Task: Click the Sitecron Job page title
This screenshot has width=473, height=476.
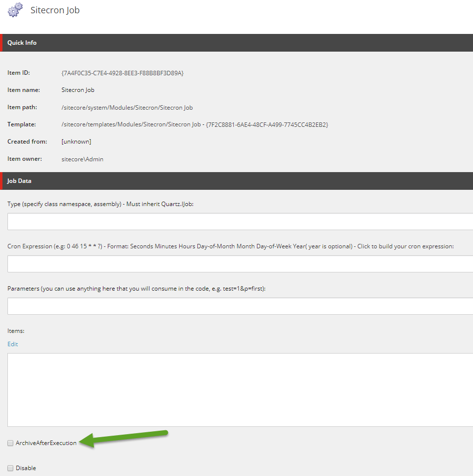Action: coord(55,10)
